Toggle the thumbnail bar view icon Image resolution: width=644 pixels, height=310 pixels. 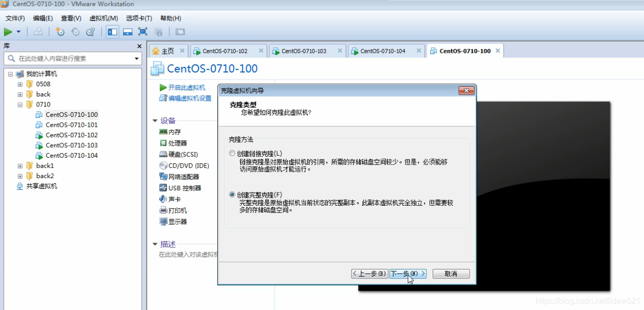pos(128,32)
